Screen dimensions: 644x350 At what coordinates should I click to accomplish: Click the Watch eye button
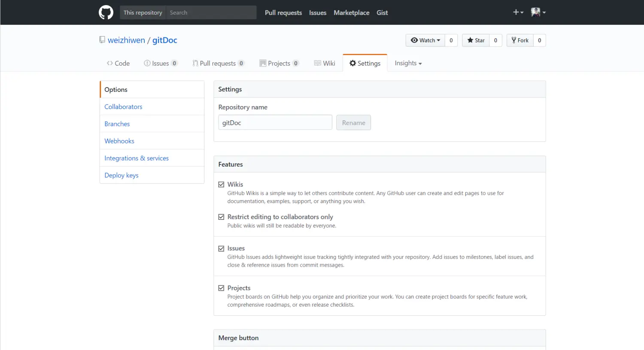pyautogui.click(x=425, y=40)
